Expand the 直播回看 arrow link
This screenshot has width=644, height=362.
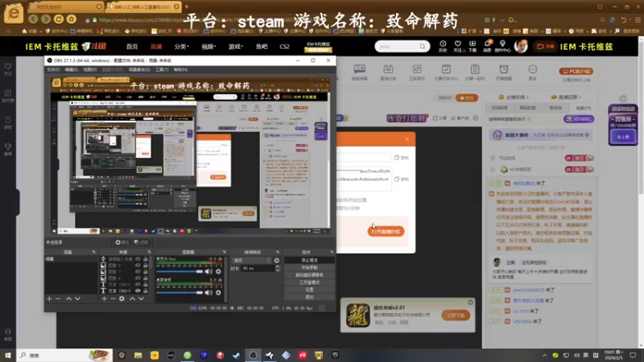click(x=566, y=97)
